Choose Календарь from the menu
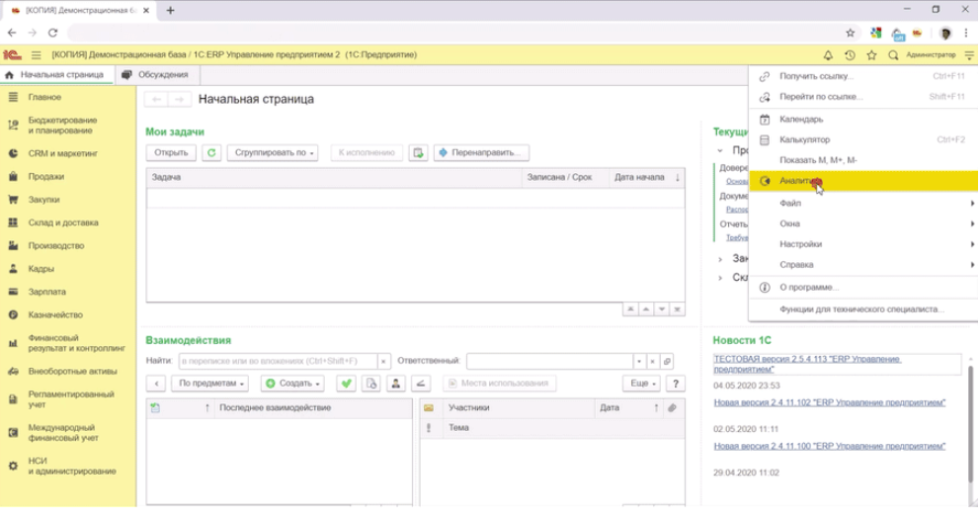This screenshot has width=980, height=523. click(863, 120)
